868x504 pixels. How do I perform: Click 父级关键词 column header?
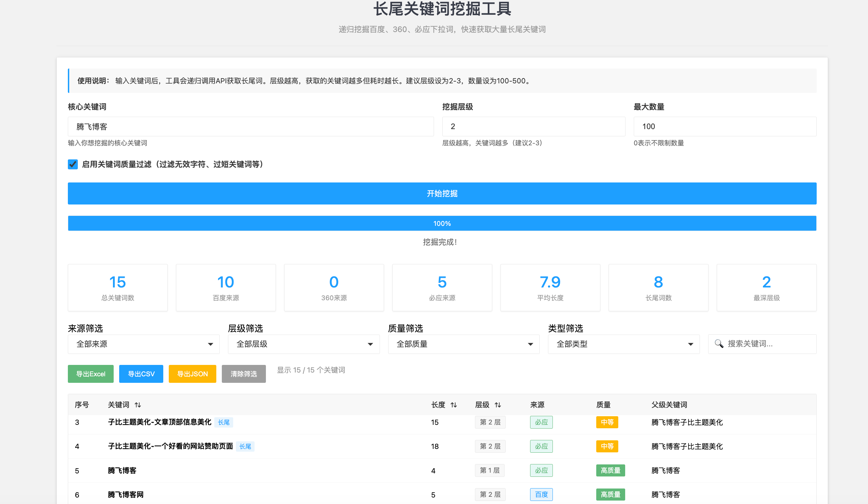[669, 405]
